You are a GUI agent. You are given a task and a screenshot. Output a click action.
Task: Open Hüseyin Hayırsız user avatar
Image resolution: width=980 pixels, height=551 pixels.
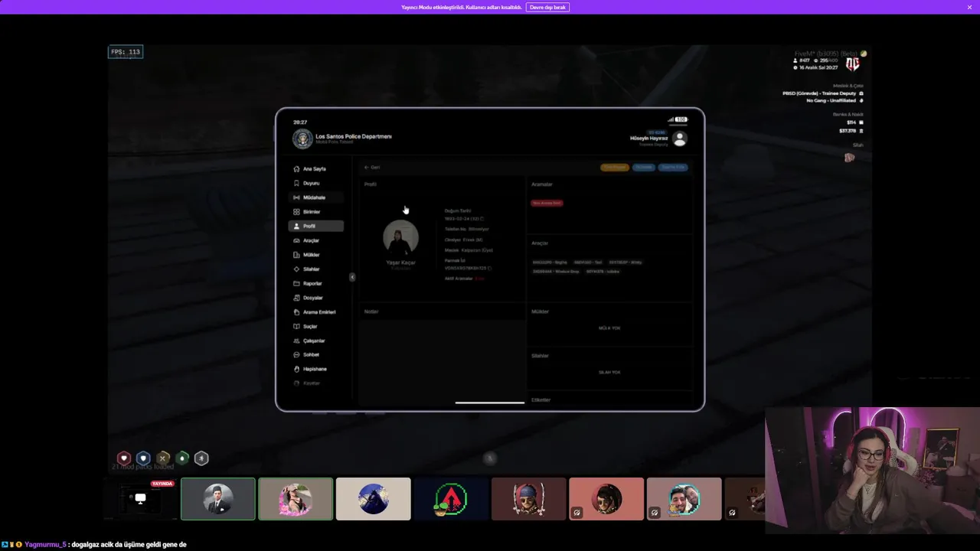pyautogui.click(x=679, y=139)
